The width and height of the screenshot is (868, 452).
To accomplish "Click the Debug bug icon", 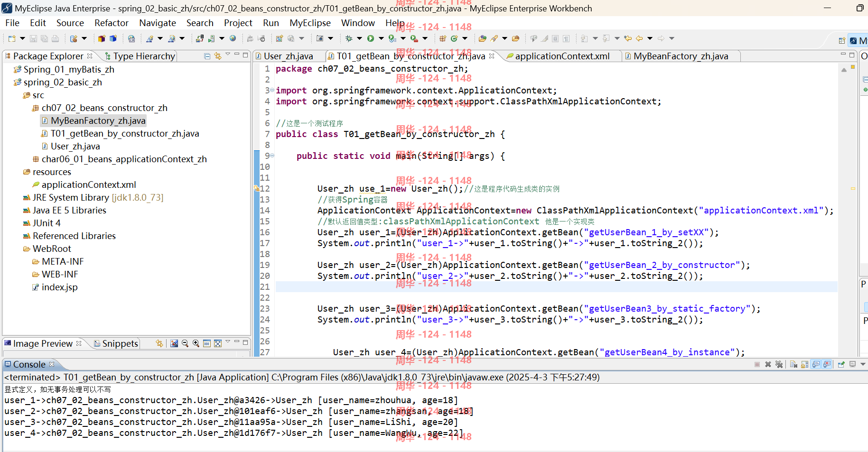I will 349,38.
